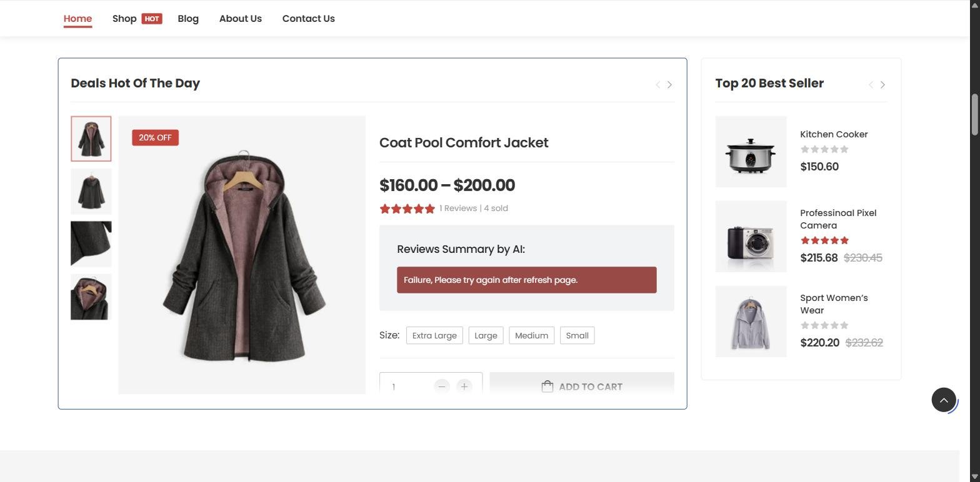Pick the Small size option

[x=577, y=335]
